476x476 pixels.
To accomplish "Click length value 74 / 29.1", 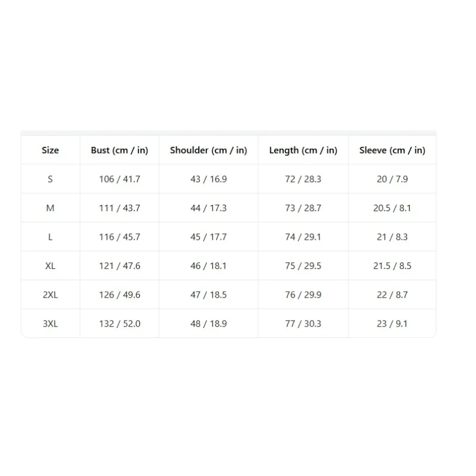I will point(303,237).
